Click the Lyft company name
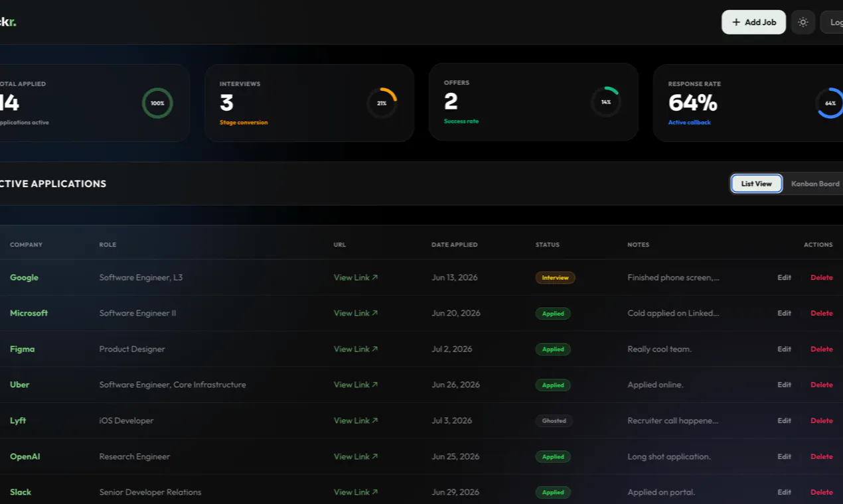843x504 pixels. 18,420
